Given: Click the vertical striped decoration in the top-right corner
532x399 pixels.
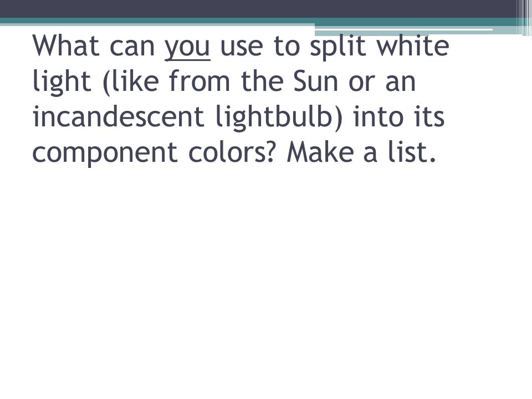Looking at the screenshot, I should pyautogui.click(x=524, y=18).
